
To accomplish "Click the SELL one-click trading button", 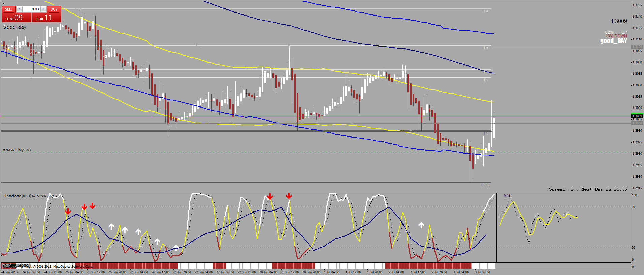I will [x=9, y=9].
